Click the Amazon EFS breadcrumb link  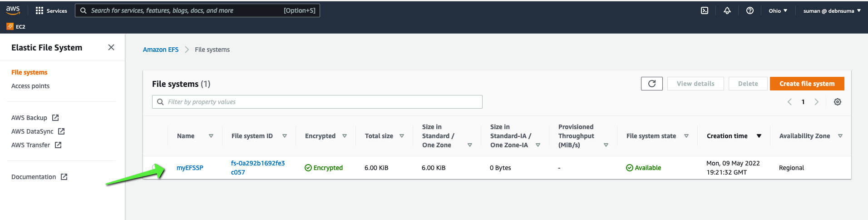point(161,50)
